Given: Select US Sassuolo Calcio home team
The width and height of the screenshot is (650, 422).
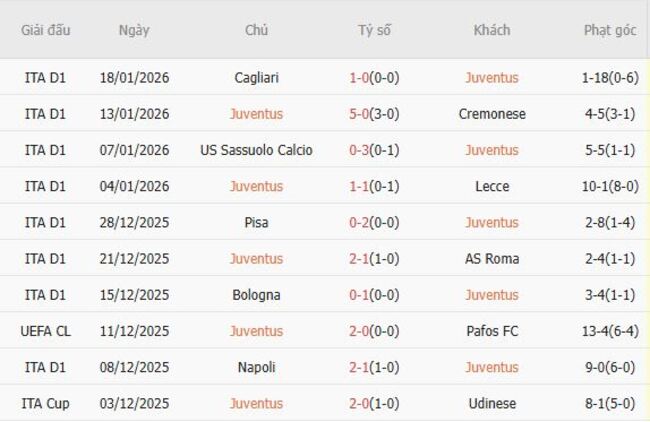Looking at the screenshot, I should [256, 150].
